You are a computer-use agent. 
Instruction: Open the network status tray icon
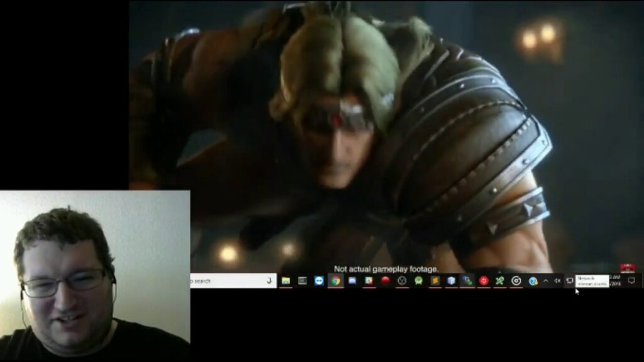570,281
